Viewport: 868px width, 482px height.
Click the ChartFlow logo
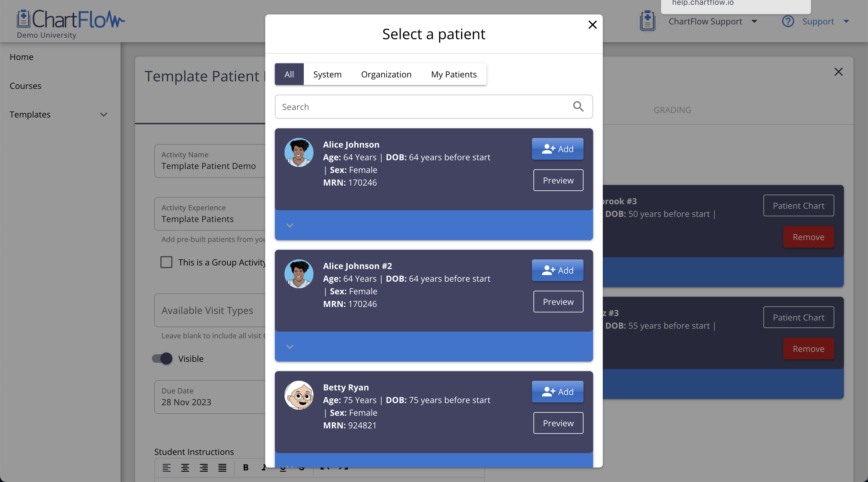pyautogui.click(x=71, y=20)
